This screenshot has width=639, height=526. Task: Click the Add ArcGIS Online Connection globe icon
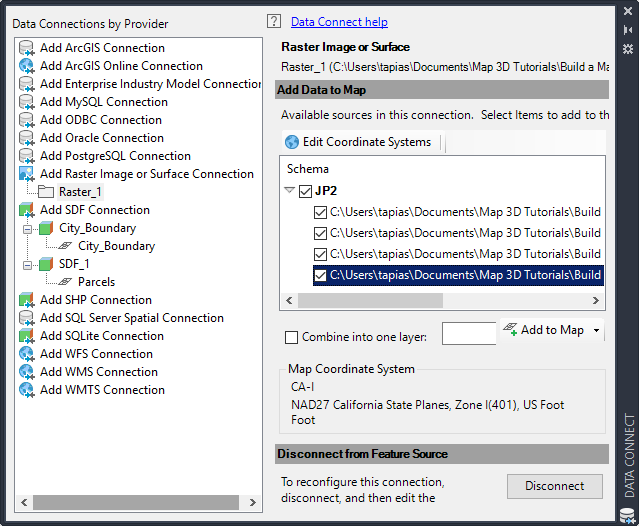(27, 66)
